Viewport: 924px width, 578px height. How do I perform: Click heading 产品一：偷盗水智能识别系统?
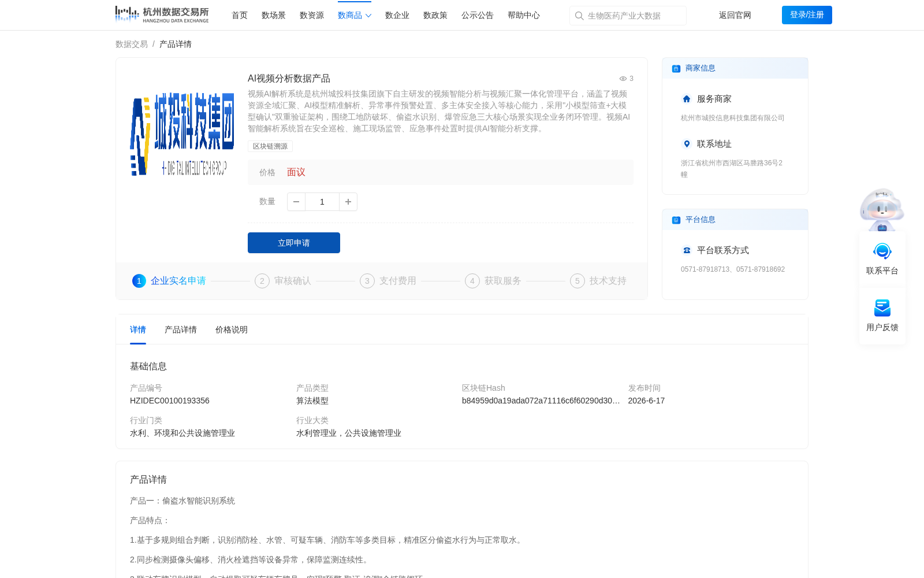[x=182, y=501]
